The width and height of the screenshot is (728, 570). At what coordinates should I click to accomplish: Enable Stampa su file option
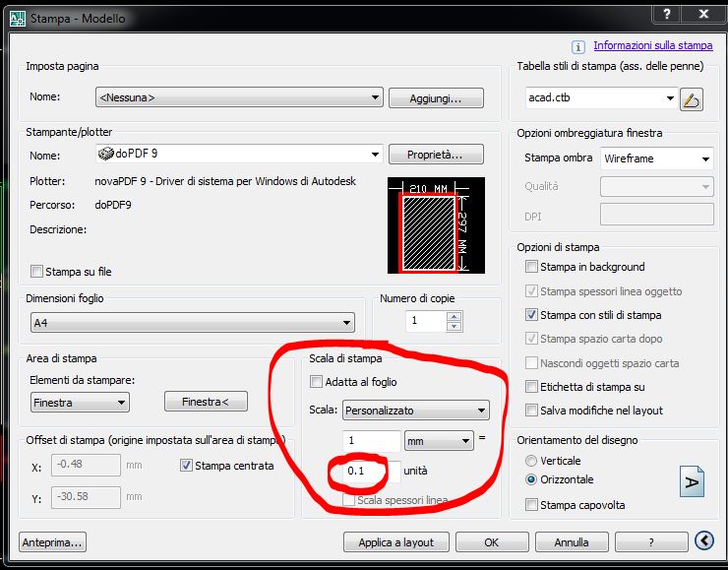point(37,272)
